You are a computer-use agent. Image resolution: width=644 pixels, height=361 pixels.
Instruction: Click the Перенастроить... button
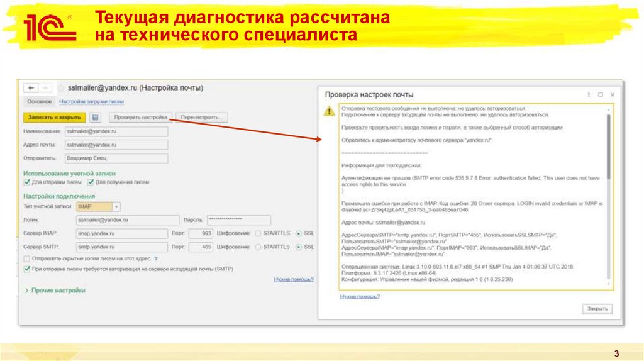pos(201,118)
